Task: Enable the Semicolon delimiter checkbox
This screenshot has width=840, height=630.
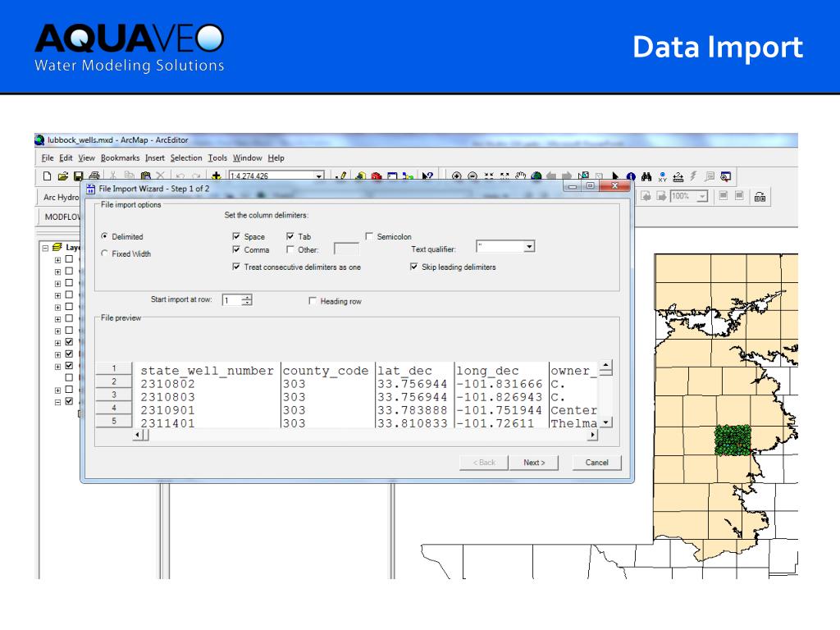Action: click(x=369, y=236)
